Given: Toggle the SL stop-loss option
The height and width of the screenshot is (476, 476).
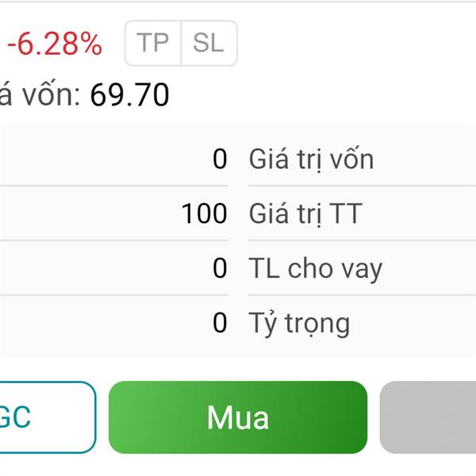Looking at the screenshot, I should [x=209, y=43].
